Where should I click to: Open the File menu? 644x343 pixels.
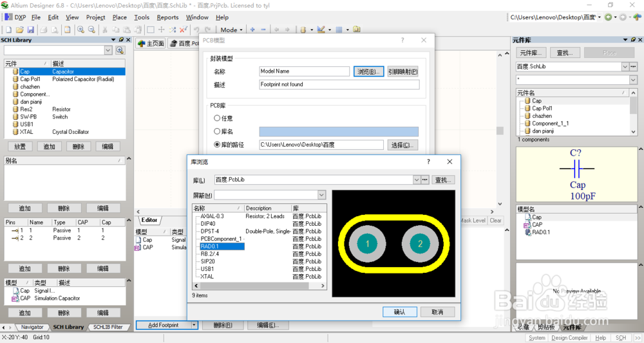pyautogui.click(x=36, y=17)
